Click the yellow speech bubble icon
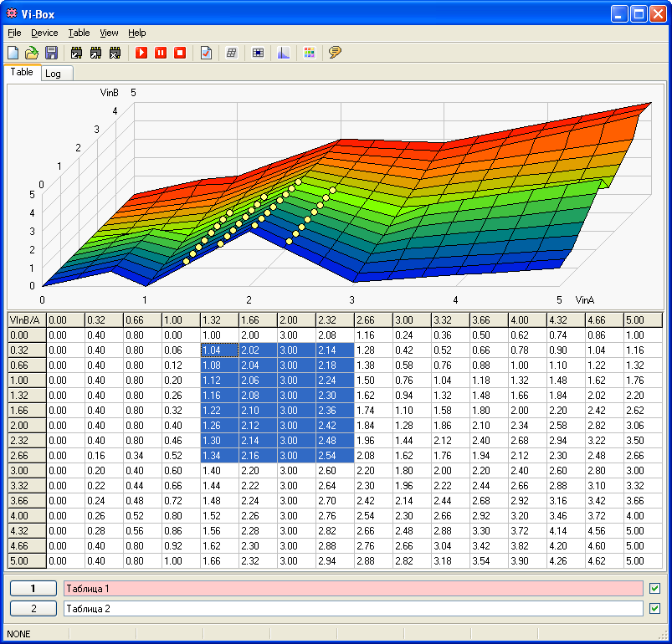 click(x=335, y=53)
